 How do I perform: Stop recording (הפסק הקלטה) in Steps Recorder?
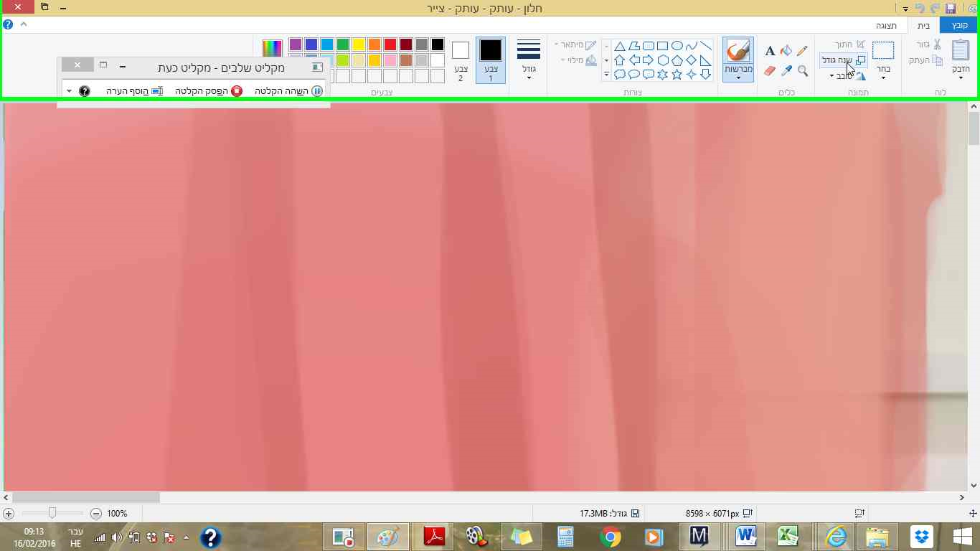coord(209,91)
